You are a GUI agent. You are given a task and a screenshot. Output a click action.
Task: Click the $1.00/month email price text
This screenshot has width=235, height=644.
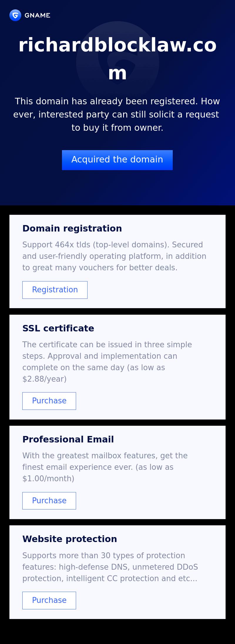[x=48, y=479]
